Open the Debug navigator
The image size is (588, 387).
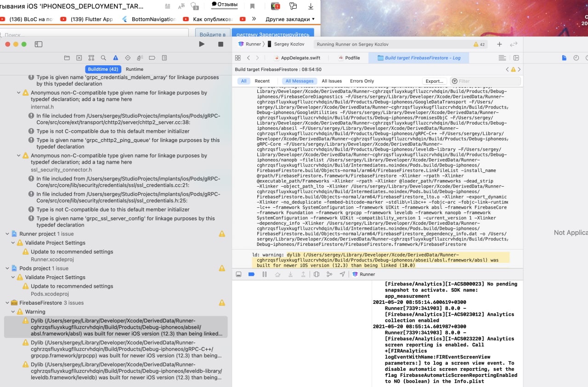[x=140, y=58]
